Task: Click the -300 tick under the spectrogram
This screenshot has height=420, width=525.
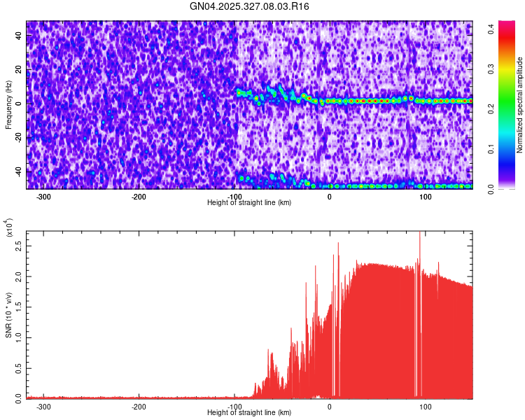Action: pyautogui.click(x=43, y=196)
